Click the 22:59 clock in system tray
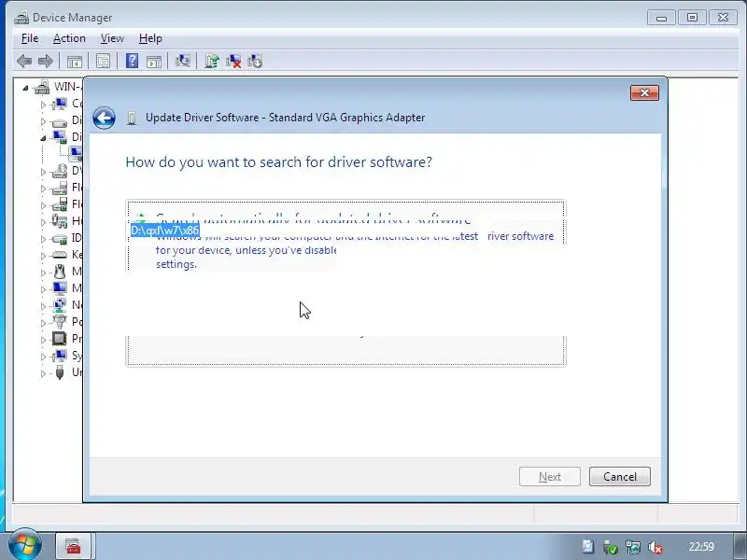 point(701,546)
